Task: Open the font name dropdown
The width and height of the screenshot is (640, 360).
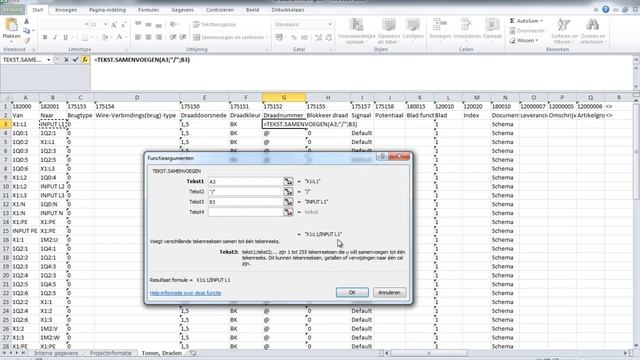Action: click(86, 25)
